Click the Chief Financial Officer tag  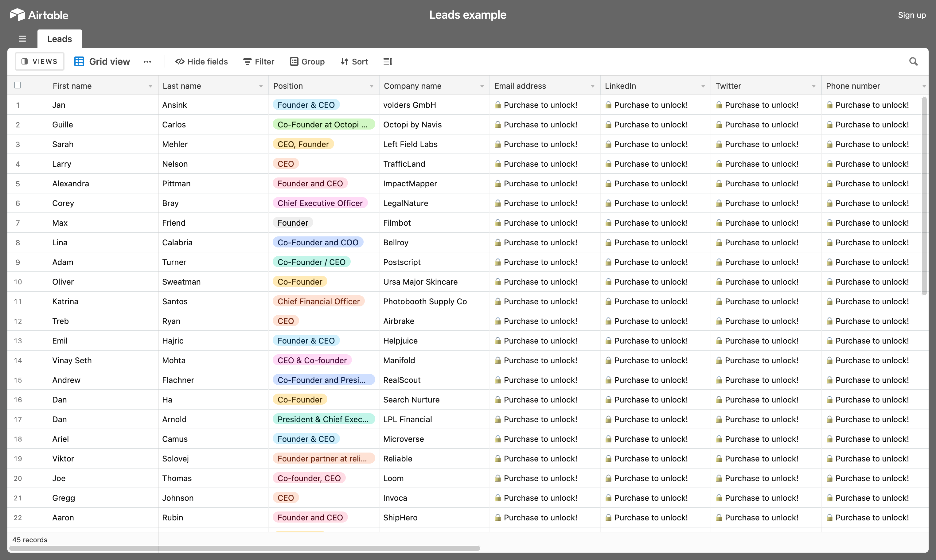click(318, 301)
